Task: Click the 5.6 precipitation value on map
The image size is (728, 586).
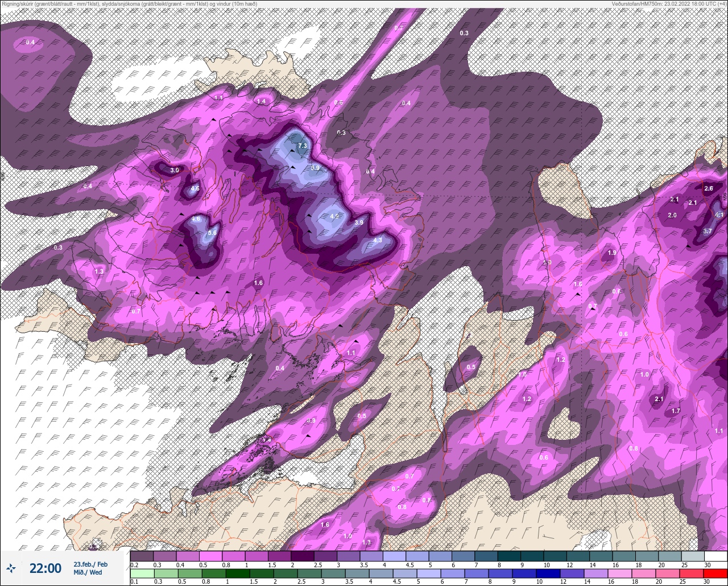Action: click(213, 233)
